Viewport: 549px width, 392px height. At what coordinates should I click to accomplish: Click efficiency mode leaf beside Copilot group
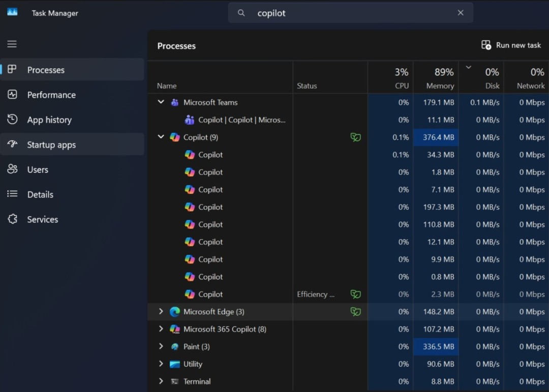355,137
